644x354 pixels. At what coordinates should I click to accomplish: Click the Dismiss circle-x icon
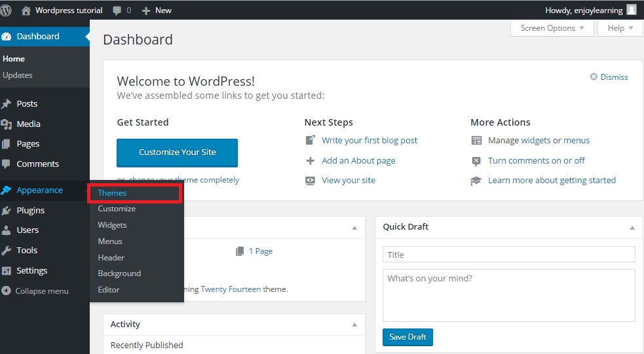point(594,77)
